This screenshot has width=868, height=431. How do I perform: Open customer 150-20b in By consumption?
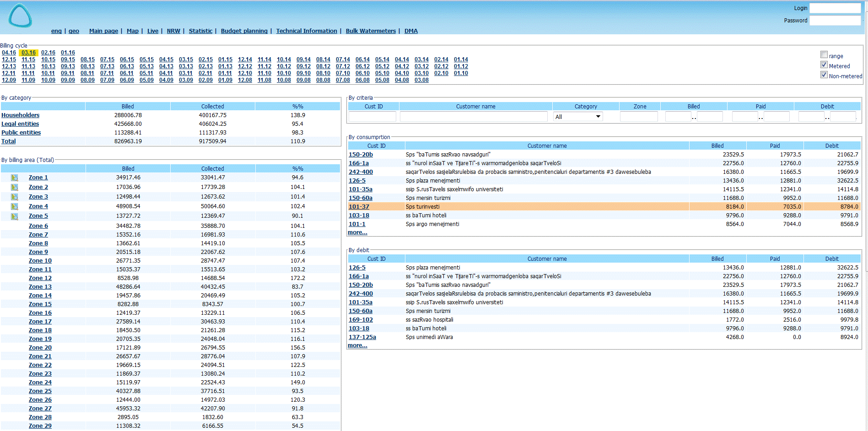tap(361, 155)
